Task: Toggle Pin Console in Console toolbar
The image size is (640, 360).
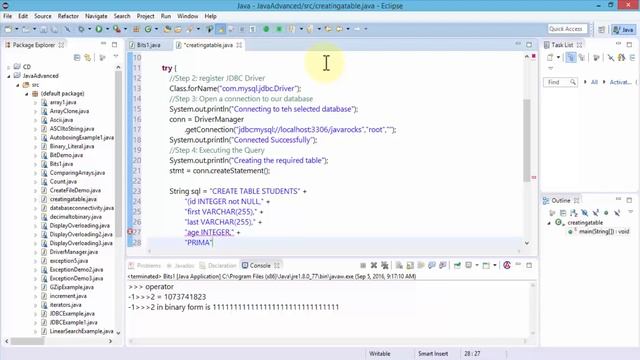Action: (x=457, y=265)
